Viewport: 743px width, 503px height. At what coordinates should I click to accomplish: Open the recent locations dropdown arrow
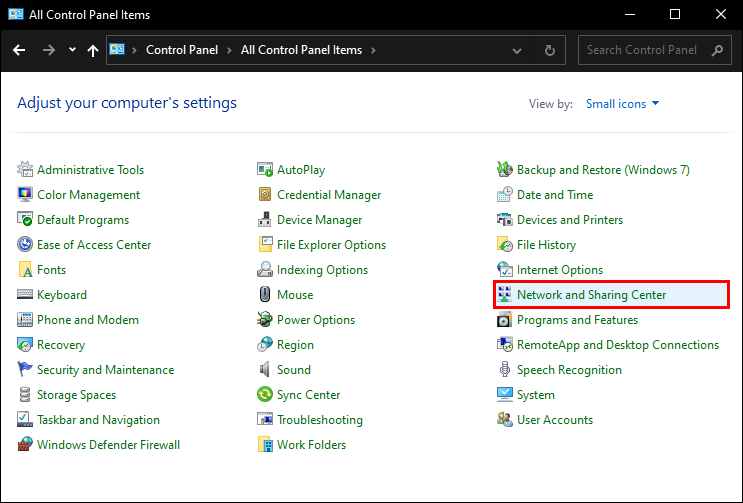(72, 49)
